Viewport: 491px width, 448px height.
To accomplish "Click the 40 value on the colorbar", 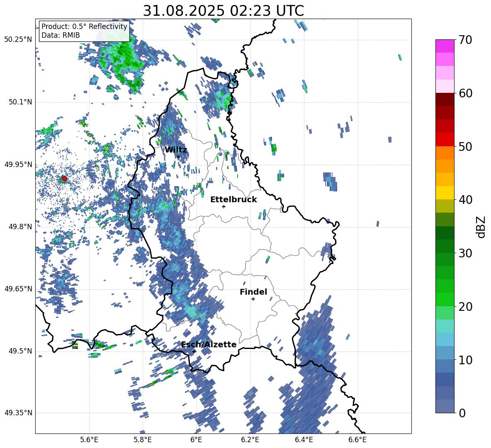I will click(x=465, y=200).
